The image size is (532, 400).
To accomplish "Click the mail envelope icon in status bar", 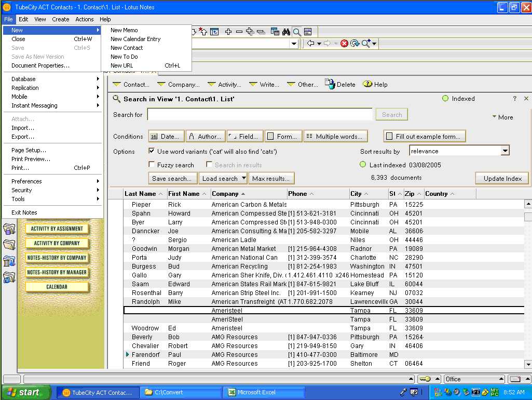I will [515, 379].
